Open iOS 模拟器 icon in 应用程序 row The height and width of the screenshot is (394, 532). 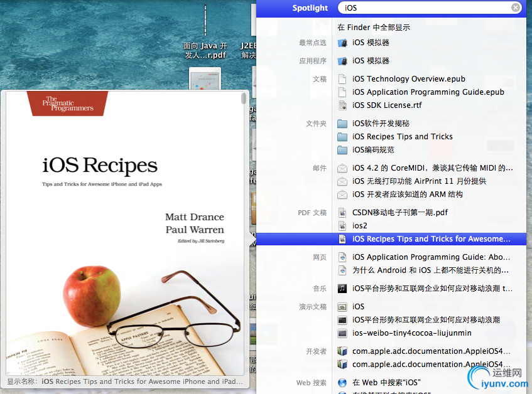(x=342, y=61)
